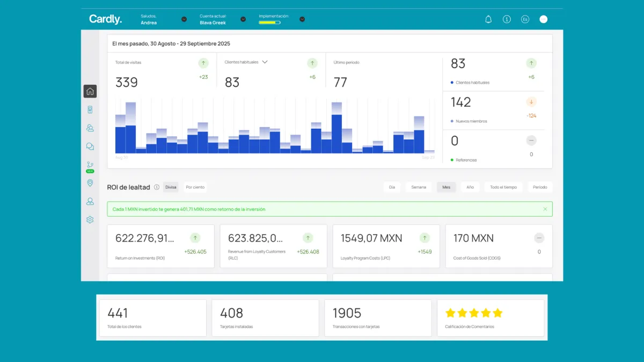Click the Período button
The width and height of the screenshot is (644, 362).
coord(540,187)
